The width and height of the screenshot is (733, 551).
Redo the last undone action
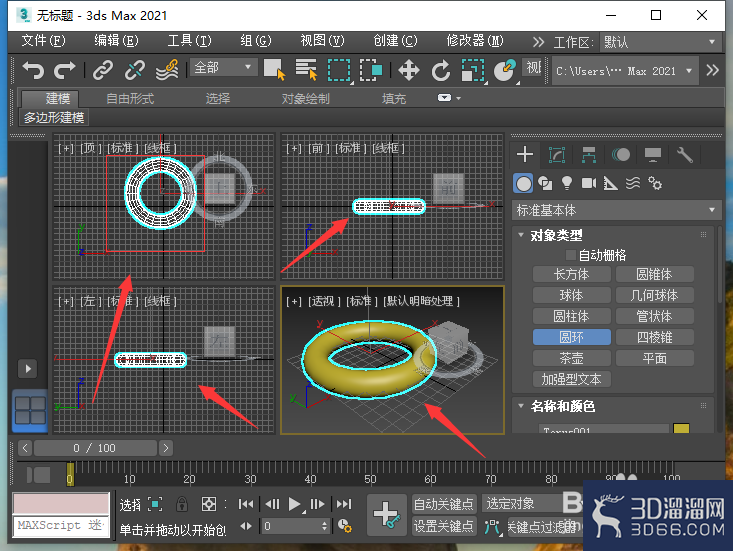point(65,71)
